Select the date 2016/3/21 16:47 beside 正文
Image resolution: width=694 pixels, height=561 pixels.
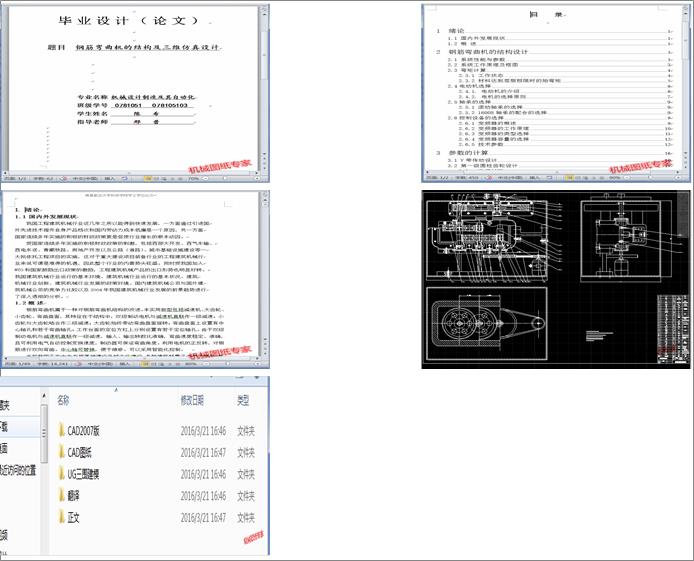203,517
